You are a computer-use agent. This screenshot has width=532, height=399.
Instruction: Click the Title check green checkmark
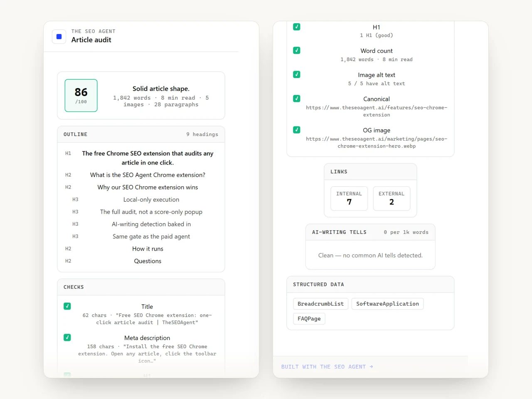pos(67,306)
